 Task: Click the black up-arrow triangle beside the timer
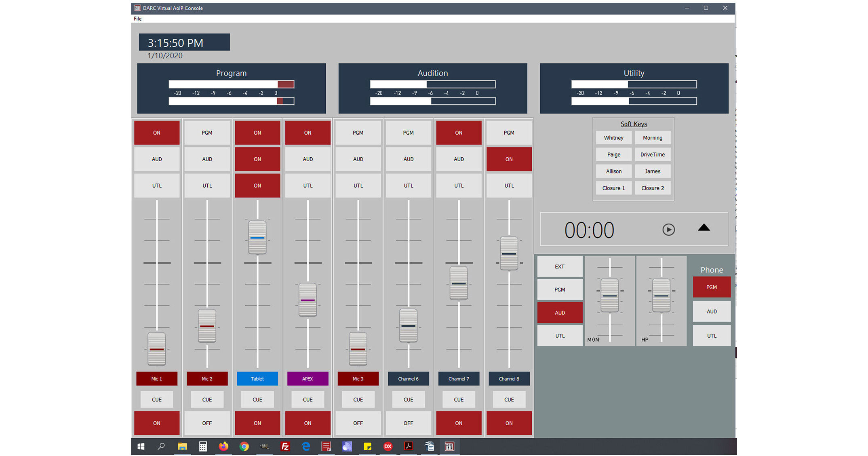tap(704, 228)
